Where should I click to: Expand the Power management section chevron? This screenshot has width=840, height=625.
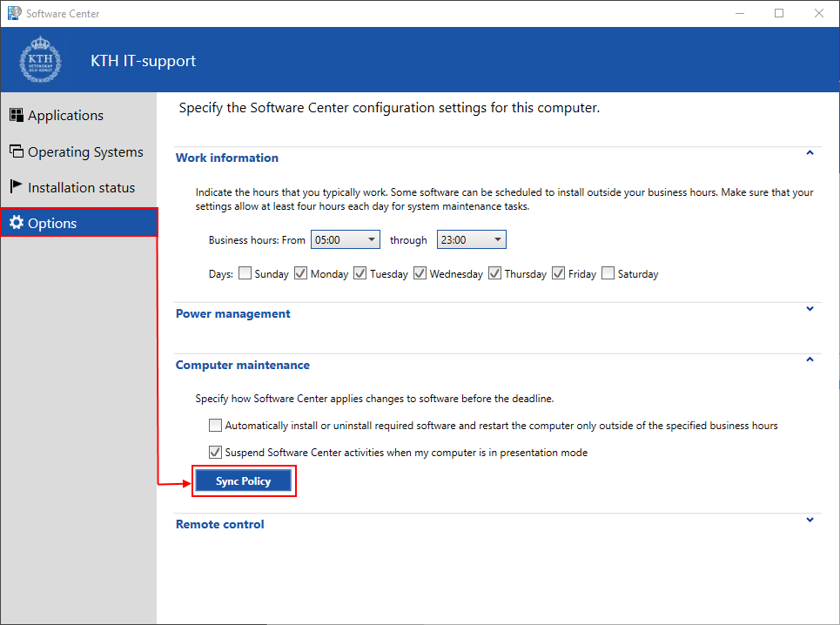point(810,309)
